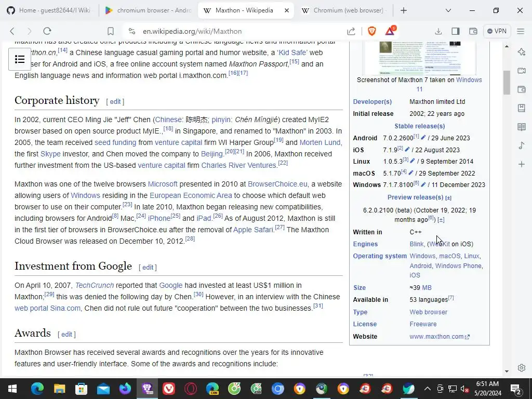Open the Windows Start menu
The width and height of the screenshot is (532, 399).
(x=12, y=389)
